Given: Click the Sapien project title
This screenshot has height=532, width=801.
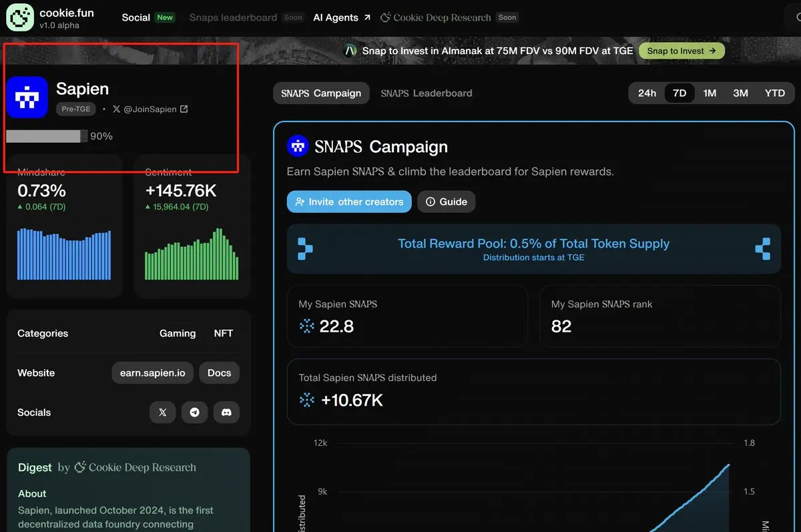Looking at the screenshot, I should (x=82, y=89).
